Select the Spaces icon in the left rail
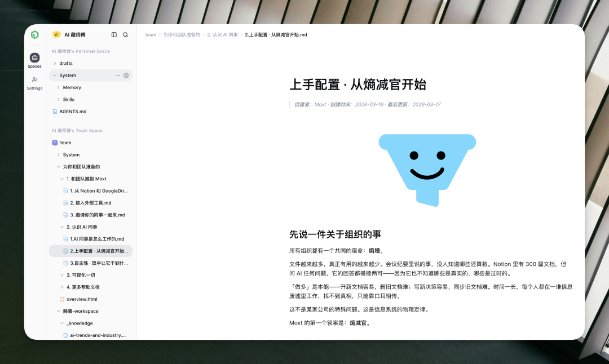 [34, 58]
